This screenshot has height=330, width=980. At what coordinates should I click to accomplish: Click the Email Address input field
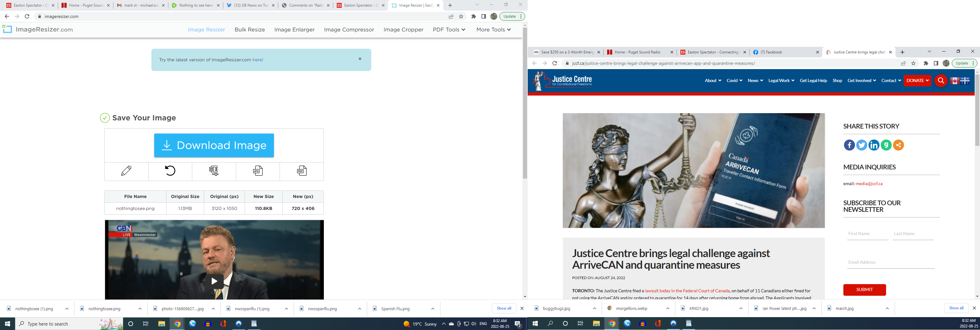click(x=890, y=262)
